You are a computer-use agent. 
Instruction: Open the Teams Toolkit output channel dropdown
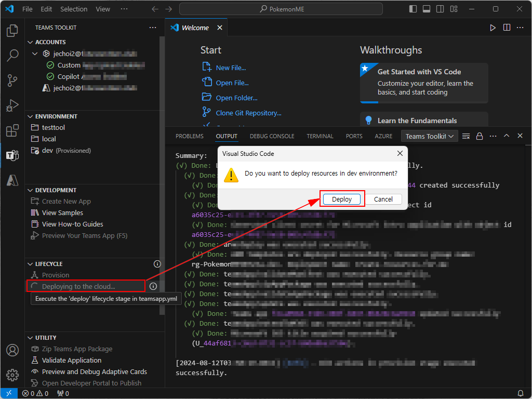pyautogui.click(x=429, y=136)
